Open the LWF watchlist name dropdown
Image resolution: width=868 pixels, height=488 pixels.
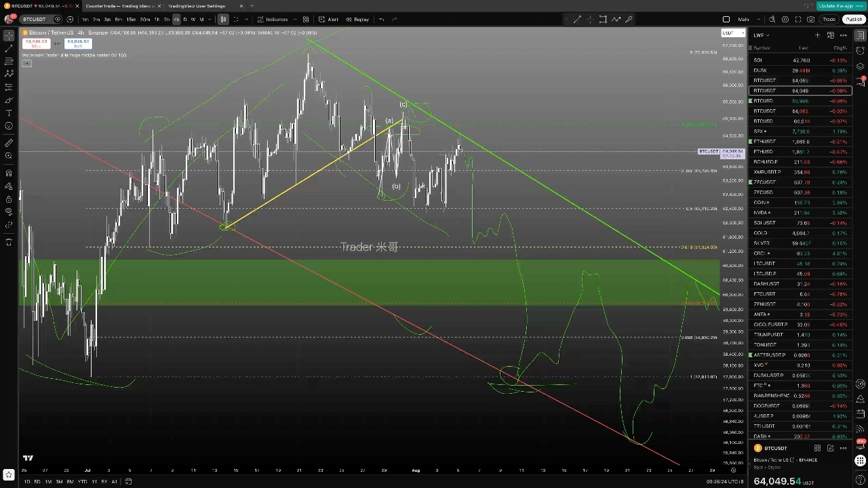[760, 35]
